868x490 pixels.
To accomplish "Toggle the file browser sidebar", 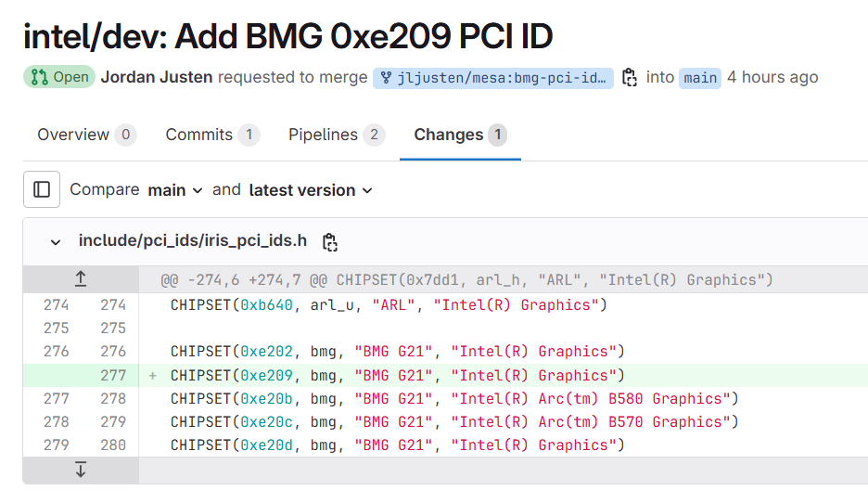I will [42, 189].
